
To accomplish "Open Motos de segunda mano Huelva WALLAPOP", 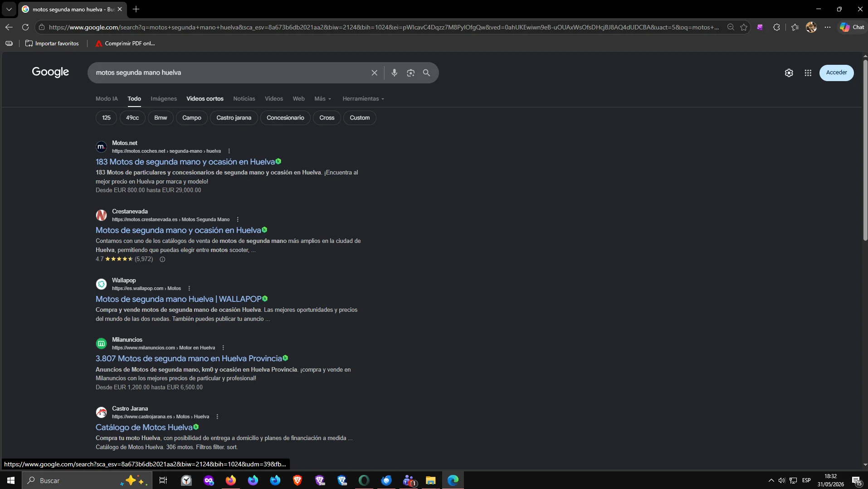I will [x=178, y=299].
